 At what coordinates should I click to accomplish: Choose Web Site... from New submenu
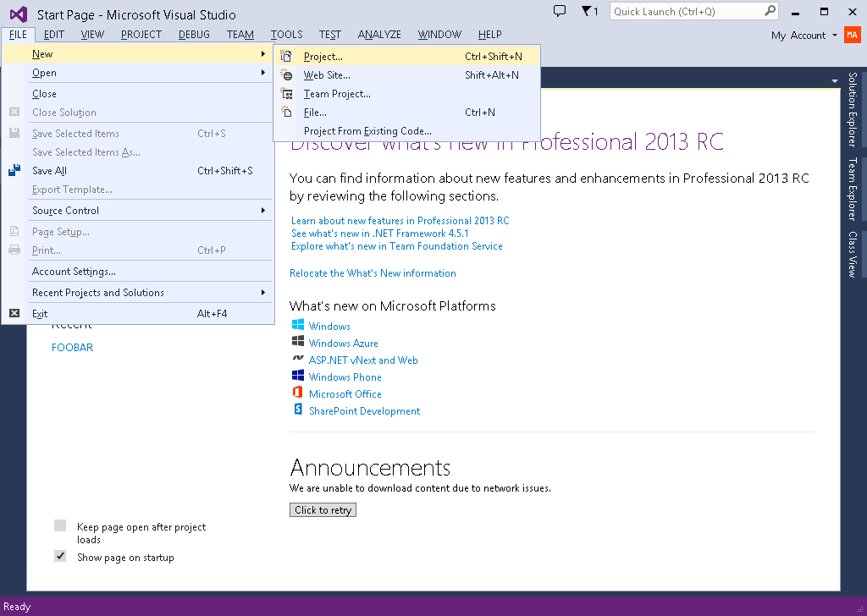coord(406,74)
